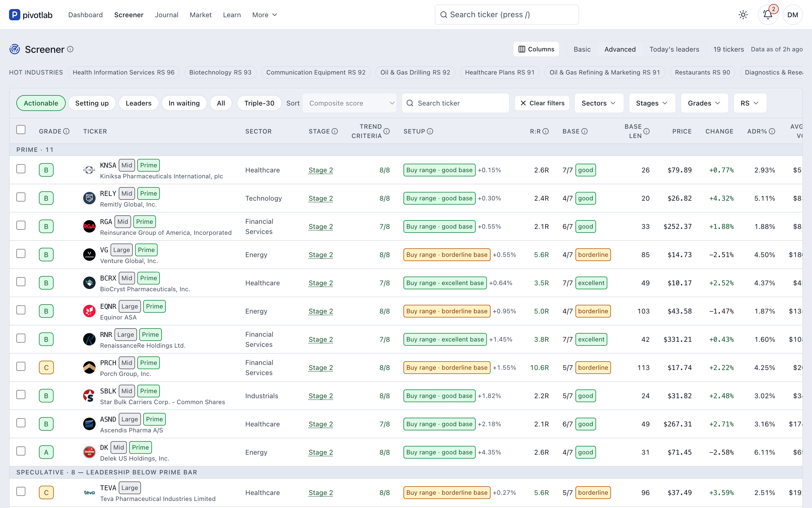Click the ADR% column info icon
This screenshot has width=812, height=508.
(x=772, y=131)
